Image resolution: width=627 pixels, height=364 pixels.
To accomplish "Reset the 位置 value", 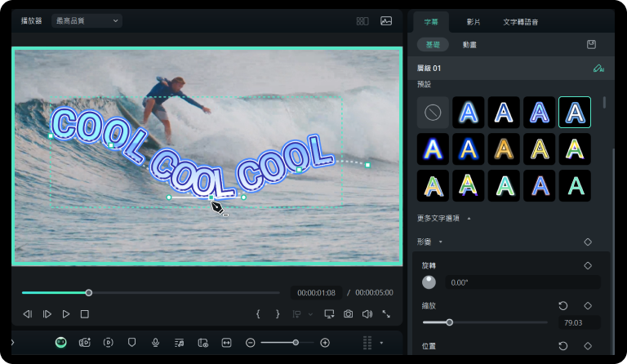I will (563, 345).
